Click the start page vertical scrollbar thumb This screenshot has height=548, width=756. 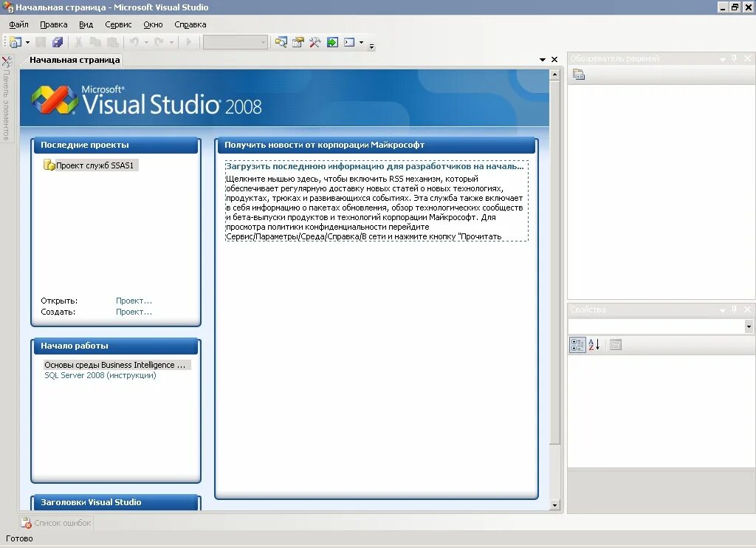(554, 262)
